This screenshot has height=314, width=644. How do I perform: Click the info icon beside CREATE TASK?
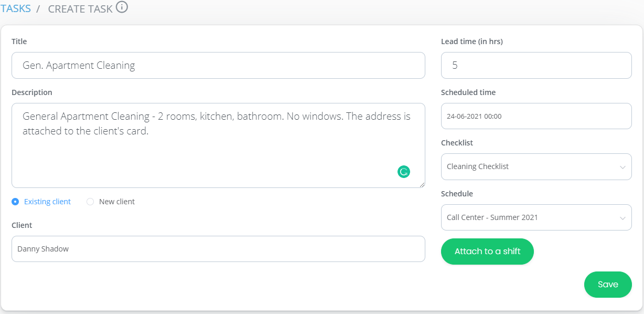pos(122,7)
